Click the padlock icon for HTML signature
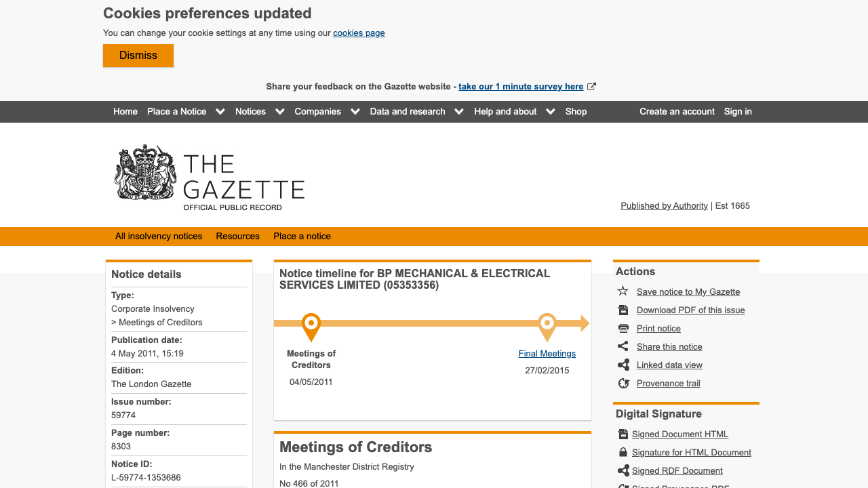The image size is (868, 488). (x=623, y=452)
